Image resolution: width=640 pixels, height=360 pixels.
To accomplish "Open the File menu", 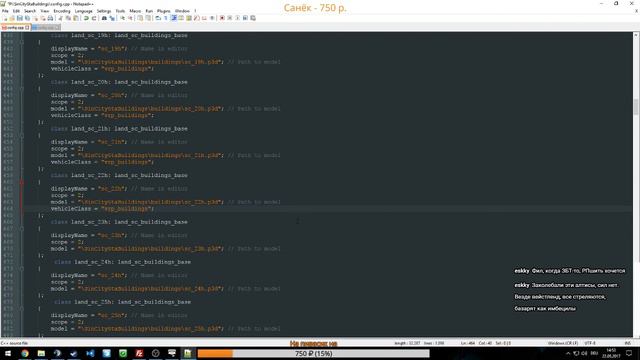I will pyautogui.click(x=5, y=11).
